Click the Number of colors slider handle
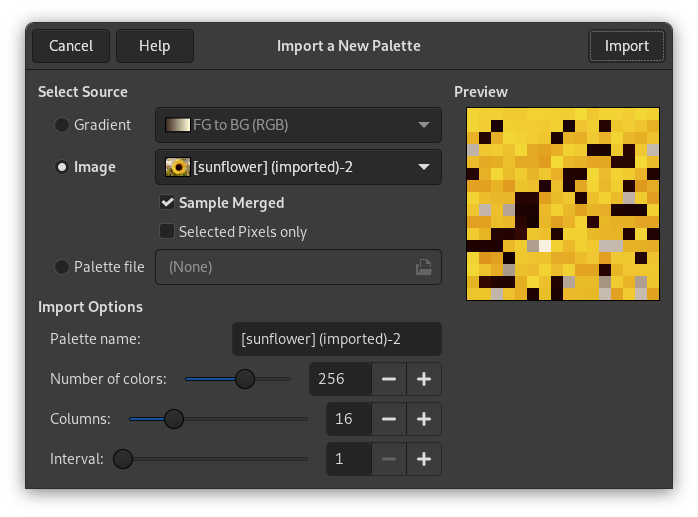Viewport: 698px width, 517px height. (x=244, y=379)
